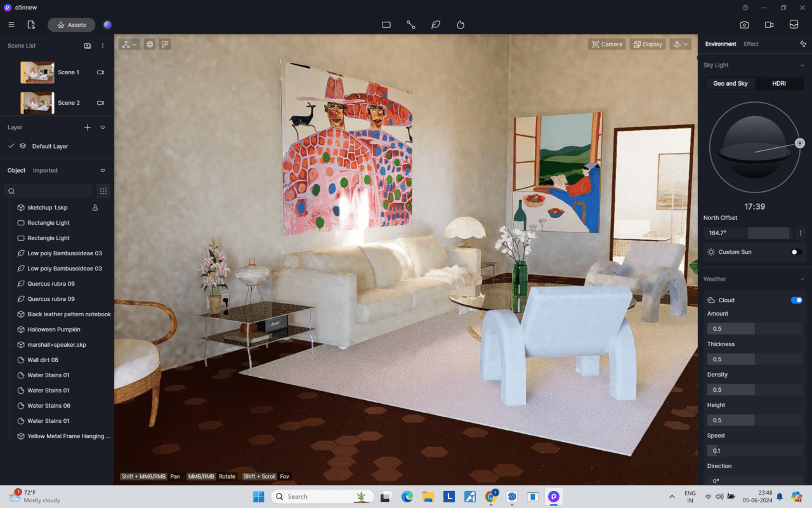Open the Assets library button
The image size is (812, 508).
71,25
